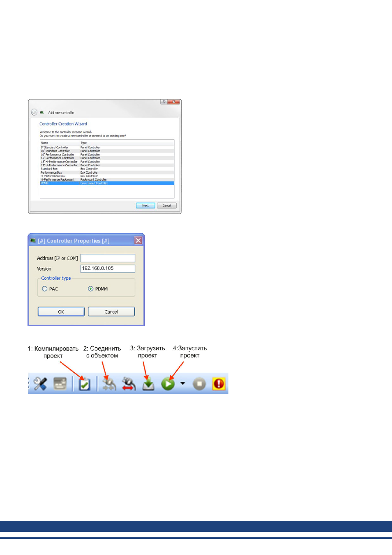The width and height of the screenshot is (392, 555).
Task: Select the 17" Hi-Performance Controller row
Action: pyautogui.click(x=107, y=165)
